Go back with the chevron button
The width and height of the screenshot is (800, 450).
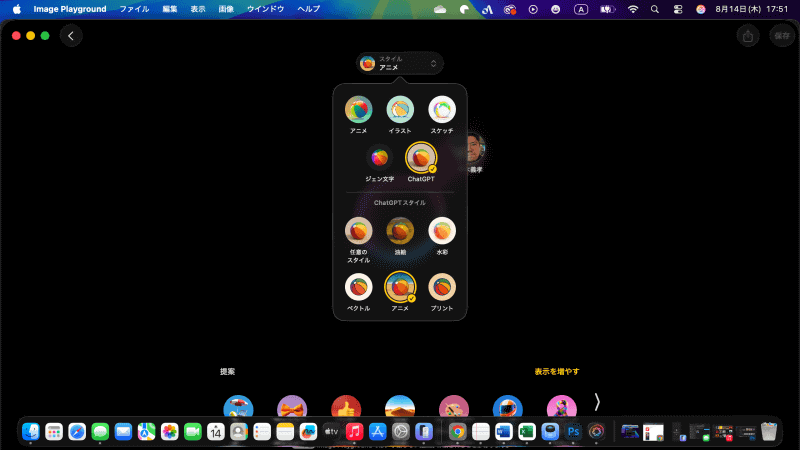pyautogui.click(x=71, y=36)
